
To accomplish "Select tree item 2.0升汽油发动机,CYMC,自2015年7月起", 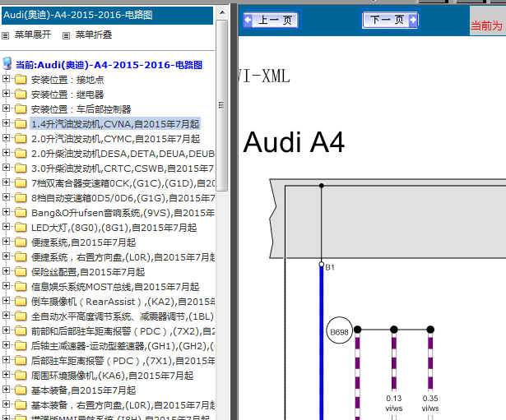I will click(x=115, y=139).
